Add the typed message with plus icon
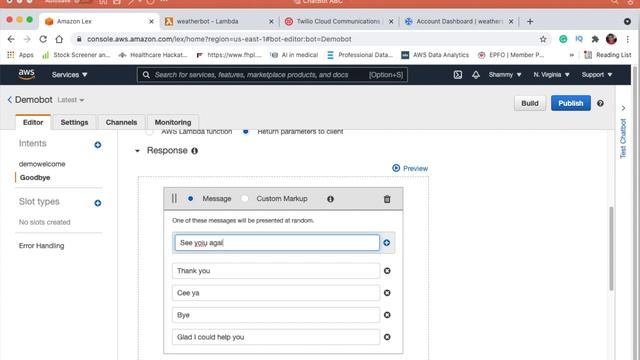 click(x=387, y=243)
